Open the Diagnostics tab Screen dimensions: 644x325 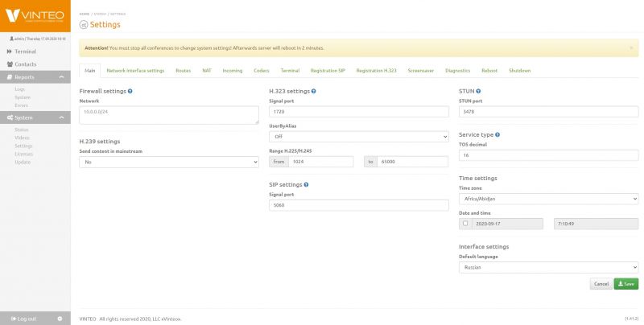point(457,71)
